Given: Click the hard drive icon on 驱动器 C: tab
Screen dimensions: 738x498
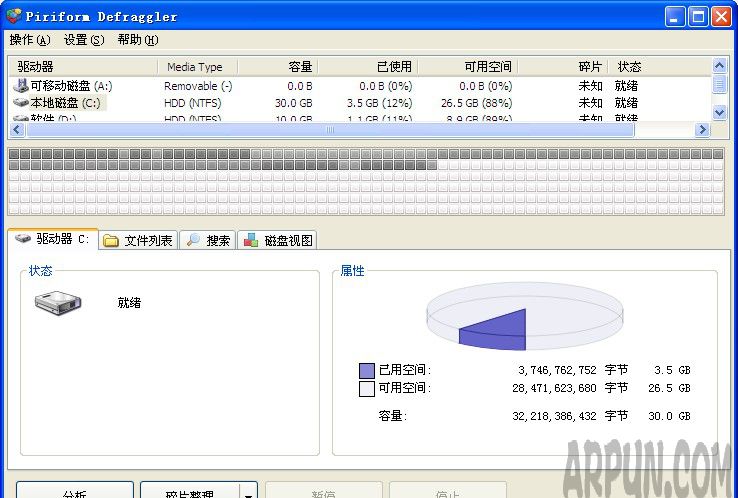Looking at the screenshot, I should tap(23, 238).
